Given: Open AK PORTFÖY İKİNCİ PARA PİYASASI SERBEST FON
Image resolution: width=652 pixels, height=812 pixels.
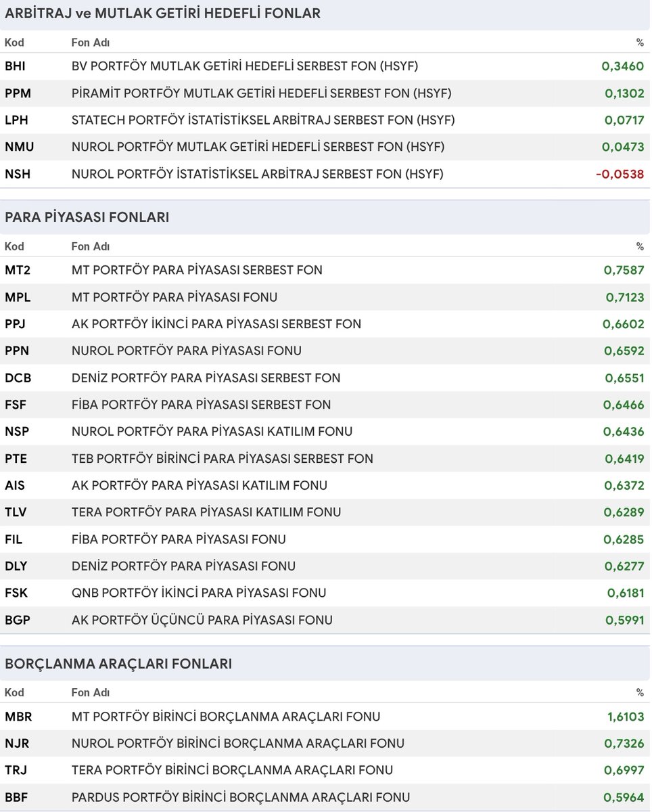Looking at the screenshot, I should pyautogui.click(x=216, y=324).
